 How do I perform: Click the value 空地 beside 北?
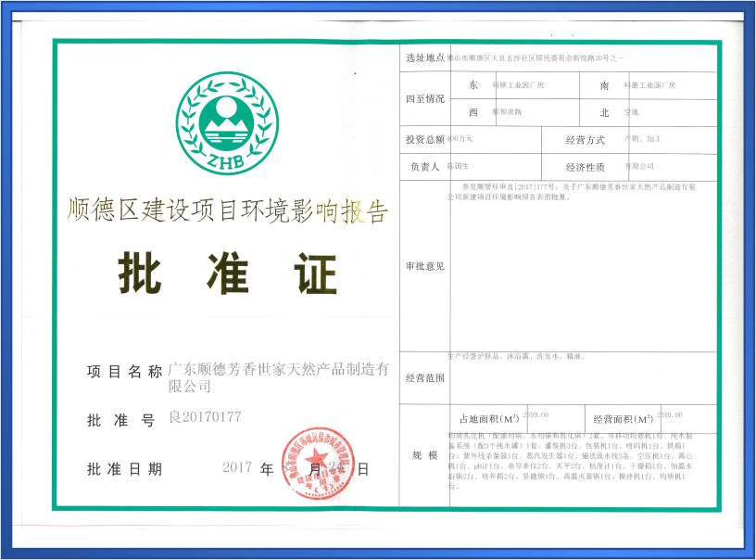(x=631, y=112)
